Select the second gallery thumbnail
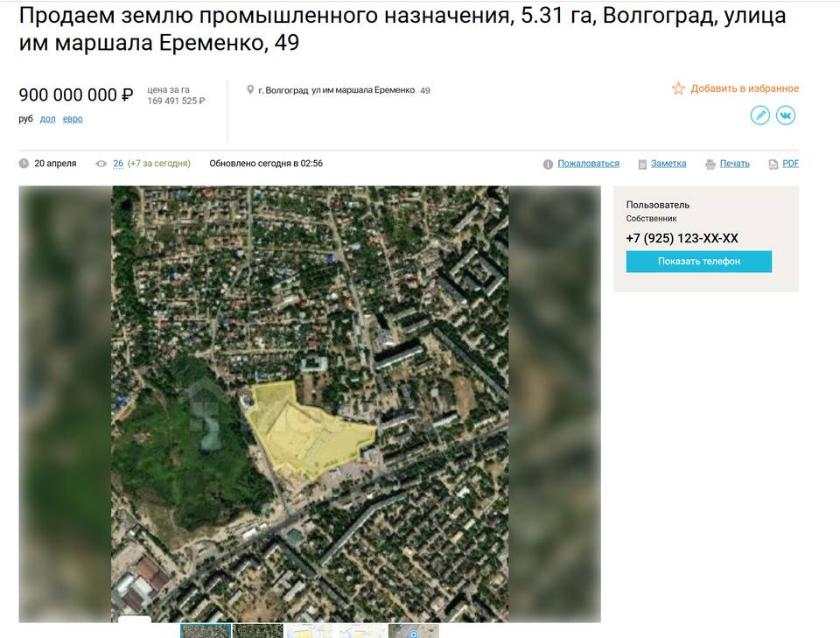The image size is (840, 638). point(257,630)
